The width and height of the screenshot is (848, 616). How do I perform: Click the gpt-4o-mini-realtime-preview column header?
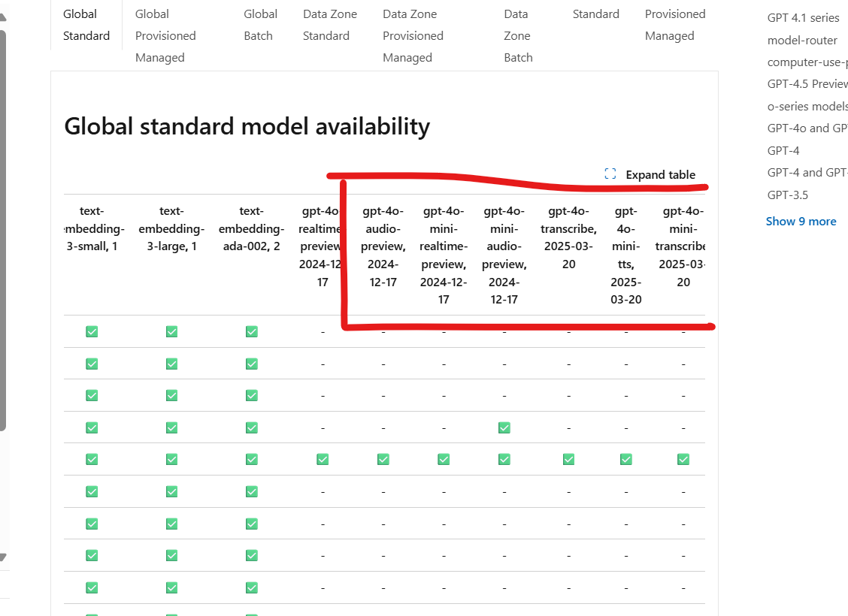coord(444,255)
